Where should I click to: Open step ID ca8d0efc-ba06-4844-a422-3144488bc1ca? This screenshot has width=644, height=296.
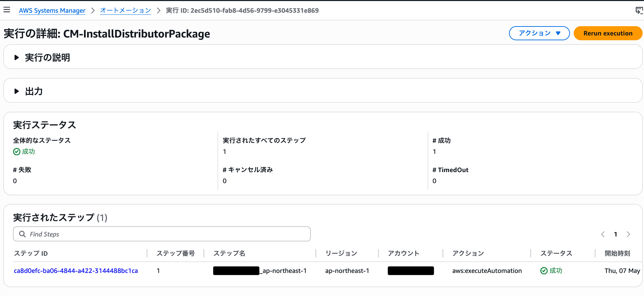(76, 271)
